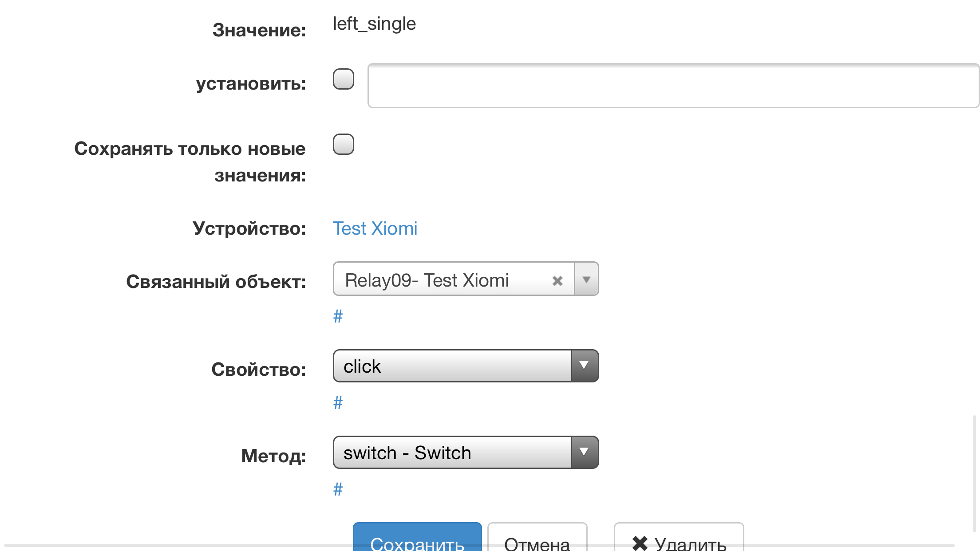Image resolution: width=980 pixels, height=551 pixels.
Task: Click inside the empty установить text field
Action: click(666, 86)
